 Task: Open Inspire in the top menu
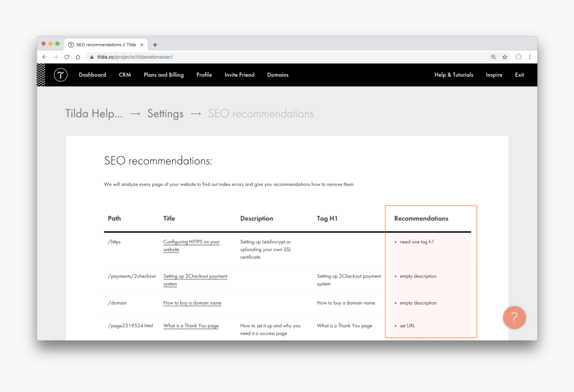(494, 75)
